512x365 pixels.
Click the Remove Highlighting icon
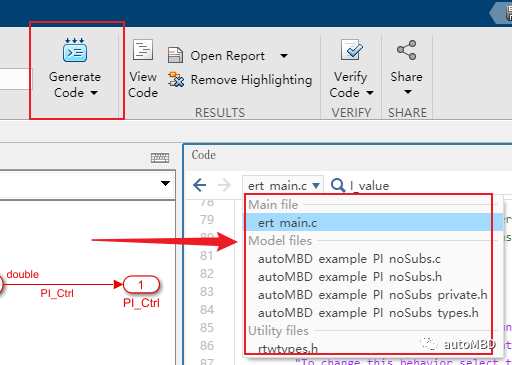click(176, 79)
